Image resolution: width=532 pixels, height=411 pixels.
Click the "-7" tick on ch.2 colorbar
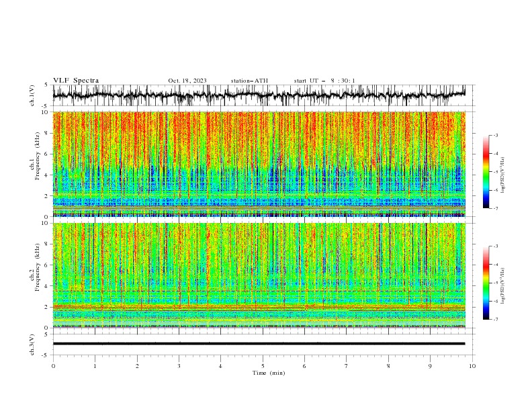click(x=496, y=320)
